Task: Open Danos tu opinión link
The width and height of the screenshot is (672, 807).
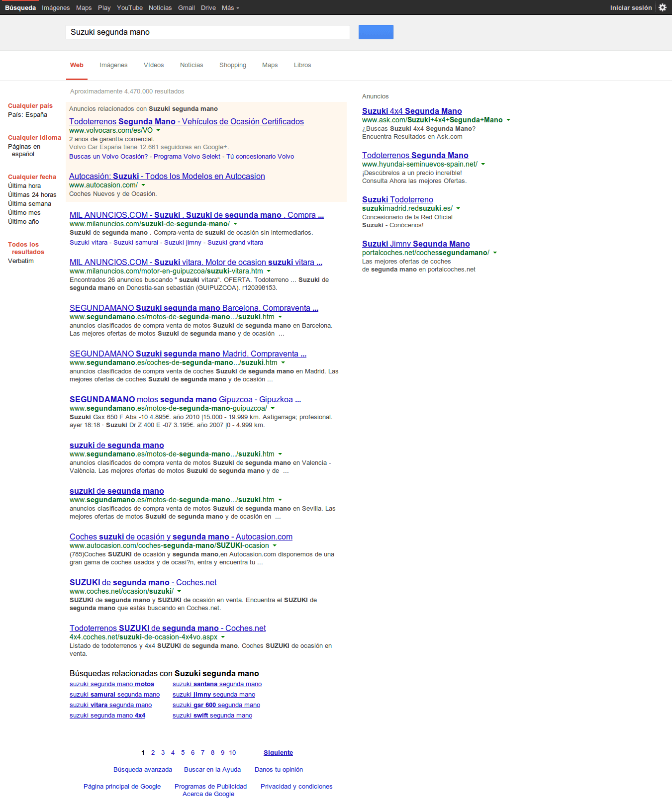Action: (279, 770)
